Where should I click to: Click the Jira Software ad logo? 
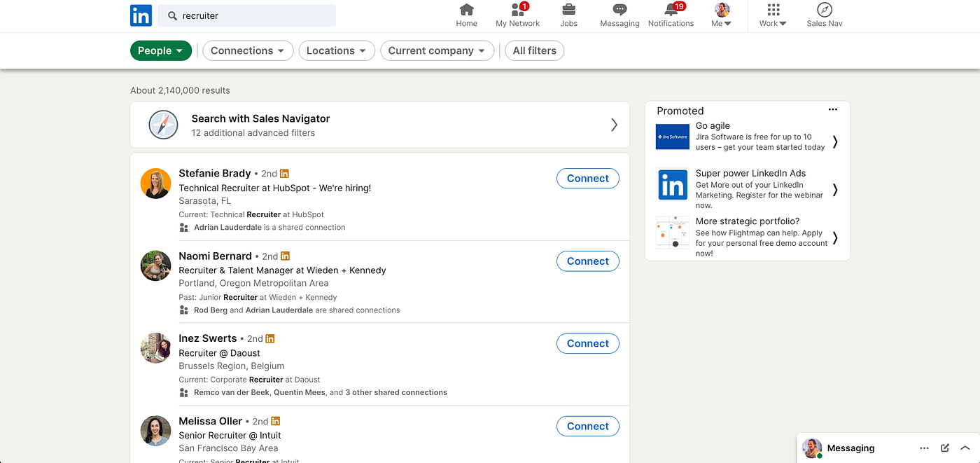pyautogui.click(x=673, y=137)
